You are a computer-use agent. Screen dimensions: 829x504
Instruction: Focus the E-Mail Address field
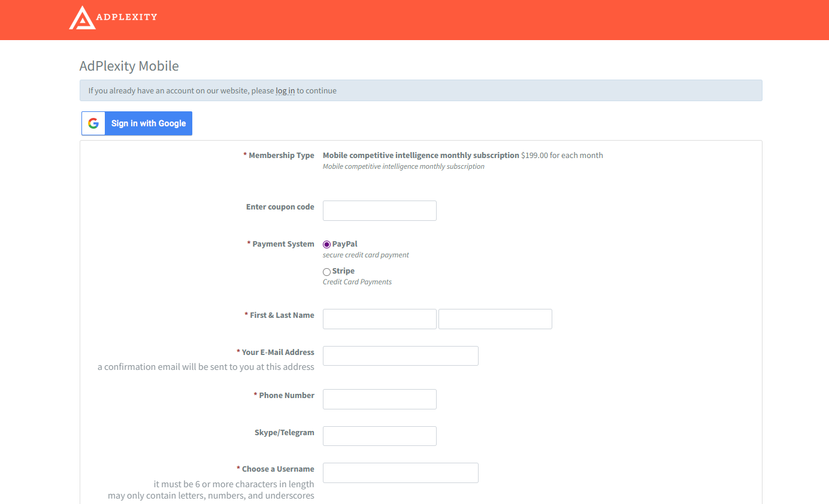(401, 356)
